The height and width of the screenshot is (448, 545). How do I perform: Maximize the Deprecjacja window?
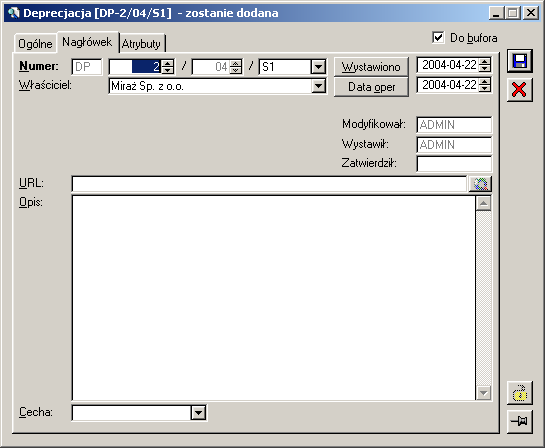[x=513, y=13]
